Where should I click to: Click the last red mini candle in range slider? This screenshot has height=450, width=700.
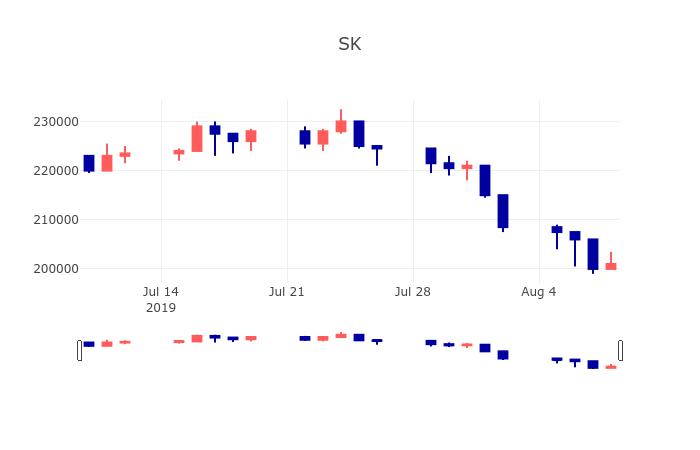click(x=611, y=367)
